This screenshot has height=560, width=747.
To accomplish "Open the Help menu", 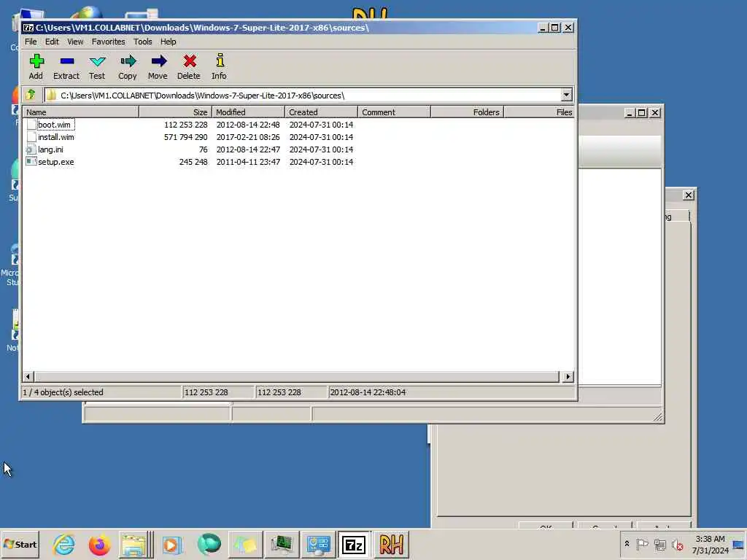I will (169, 42).
